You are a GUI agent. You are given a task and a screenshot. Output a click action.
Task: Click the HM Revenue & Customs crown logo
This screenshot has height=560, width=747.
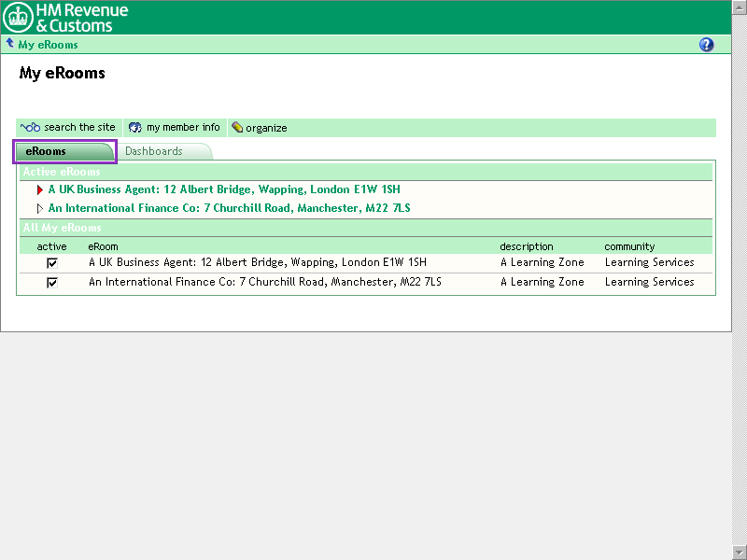pos(18,18)
